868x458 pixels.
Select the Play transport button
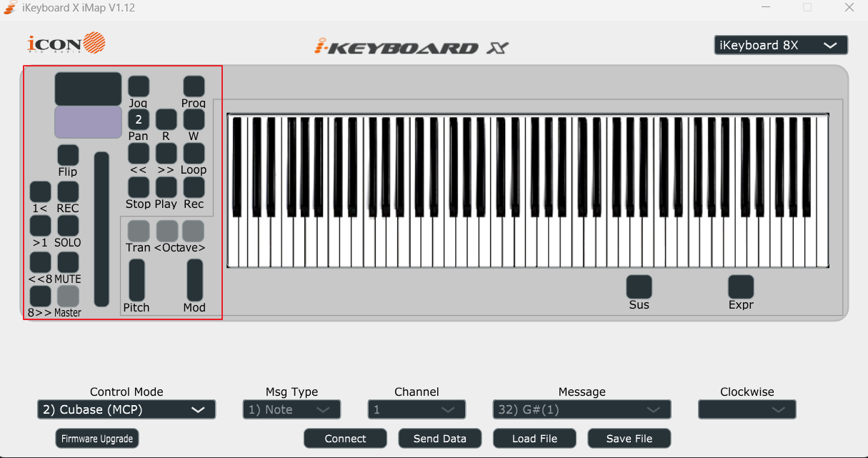(166, 187)
